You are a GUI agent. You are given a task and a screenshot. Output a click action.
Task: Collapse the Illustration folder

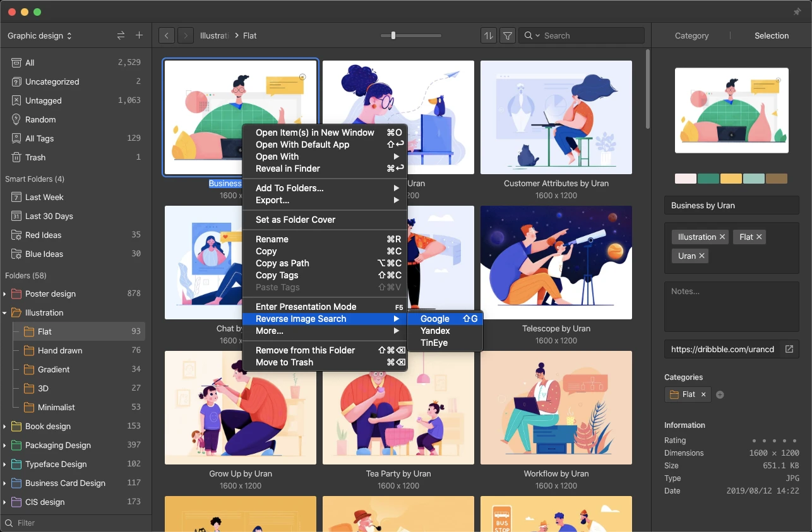[x=5, y=313]
